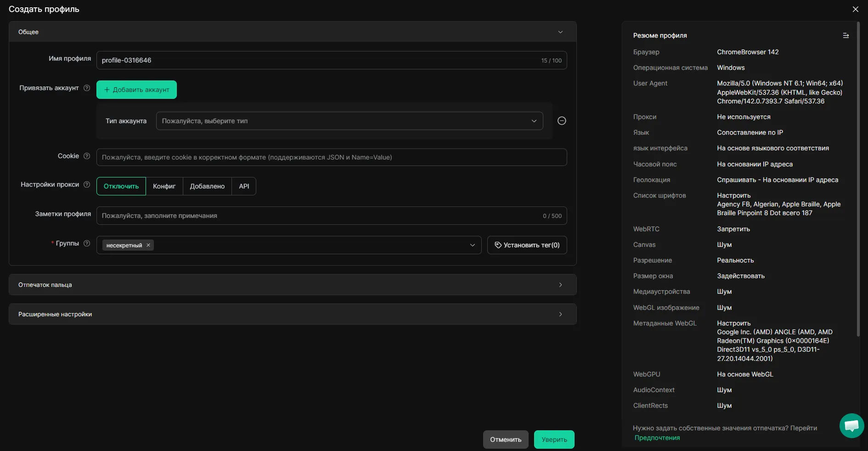The height and width of the screenshot is (451, 868).
Task: Click help icon next to Привязать аккаунт
Action: pyautogui.click(x=87, y=88)
